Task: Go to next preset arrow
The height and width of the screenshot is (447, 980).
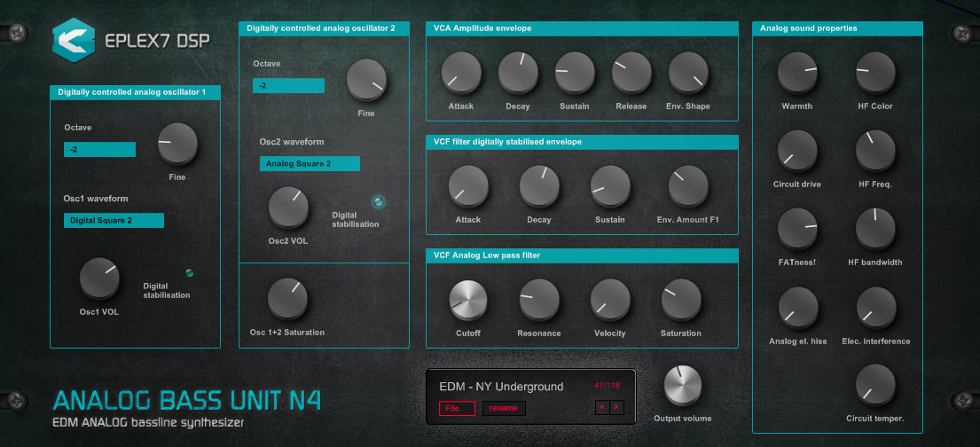Action: [x=617, y=408]
